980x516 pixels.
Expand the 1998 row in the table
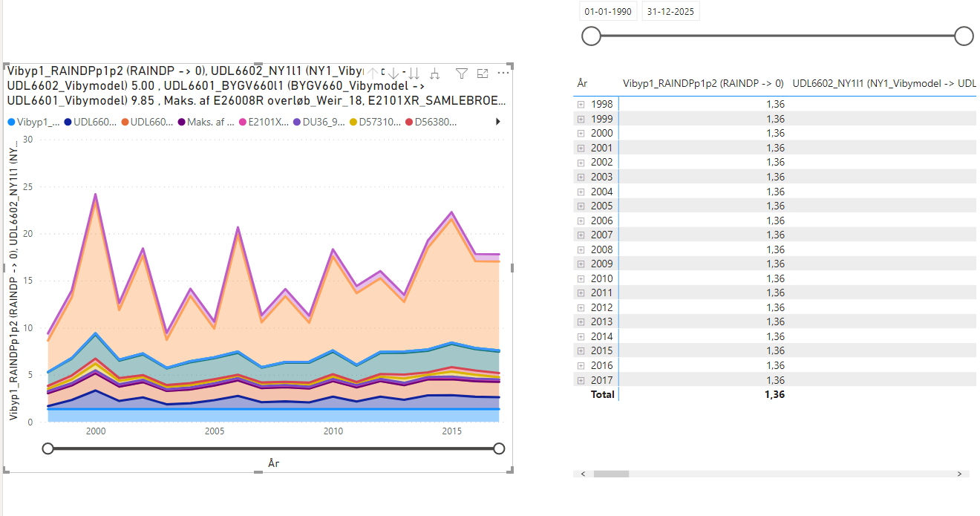(x=581, y=105)
